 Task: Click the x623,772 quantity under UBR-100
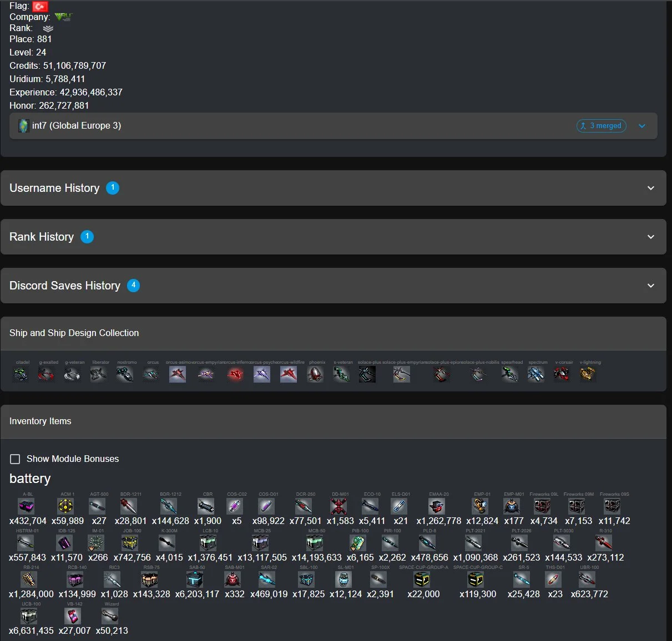coord(589,594)
